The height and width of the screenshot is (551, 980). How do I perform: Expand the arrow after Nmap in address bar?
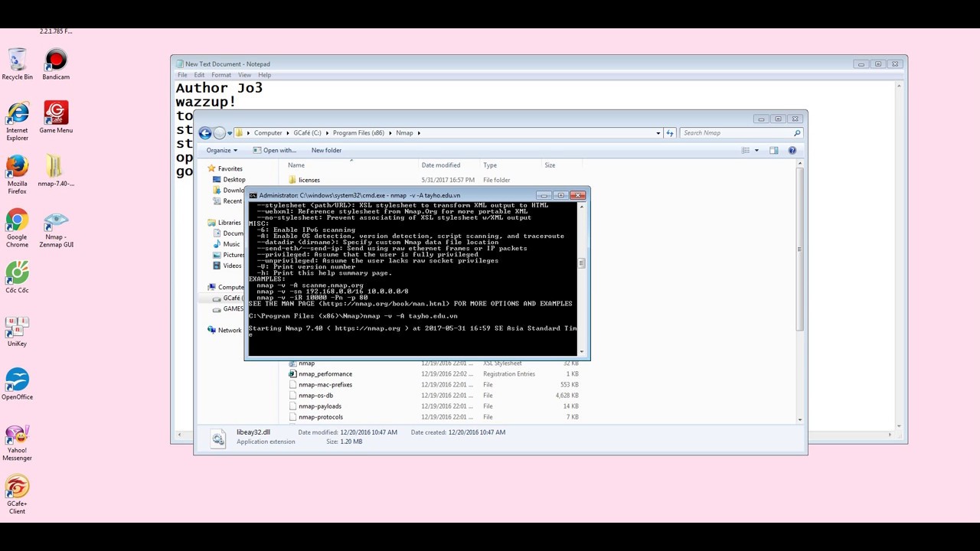tap(419, 133)
